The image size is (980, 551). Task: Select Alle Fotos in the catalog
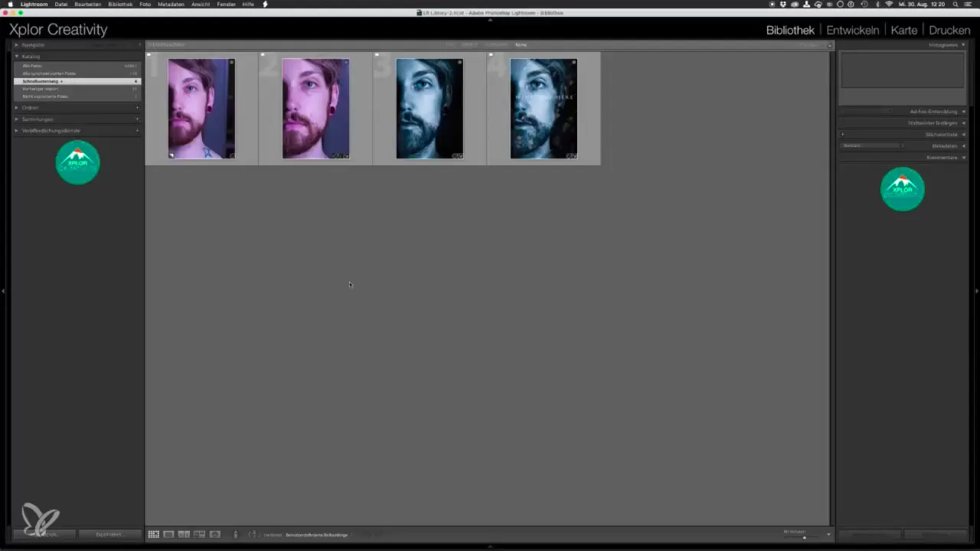tap(77, 66)
